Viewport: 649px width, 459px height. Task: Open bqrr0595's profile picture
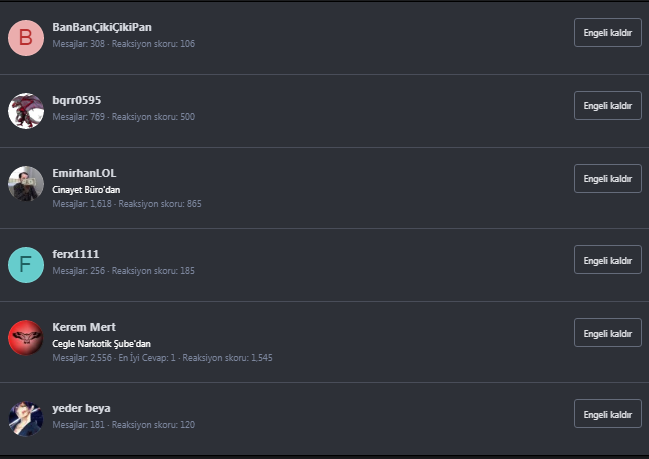[x=25, y=111]
